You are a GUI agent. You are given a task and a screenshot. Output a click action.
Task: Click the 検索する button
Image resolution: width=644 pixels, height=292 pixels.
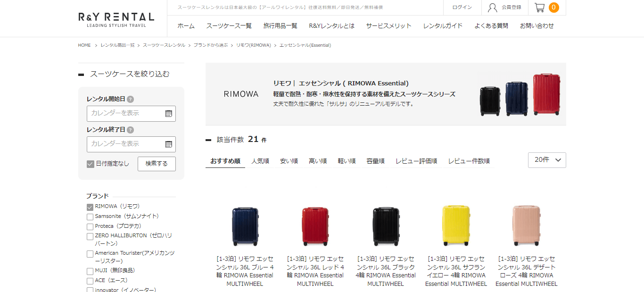click(x=157, y=164)
